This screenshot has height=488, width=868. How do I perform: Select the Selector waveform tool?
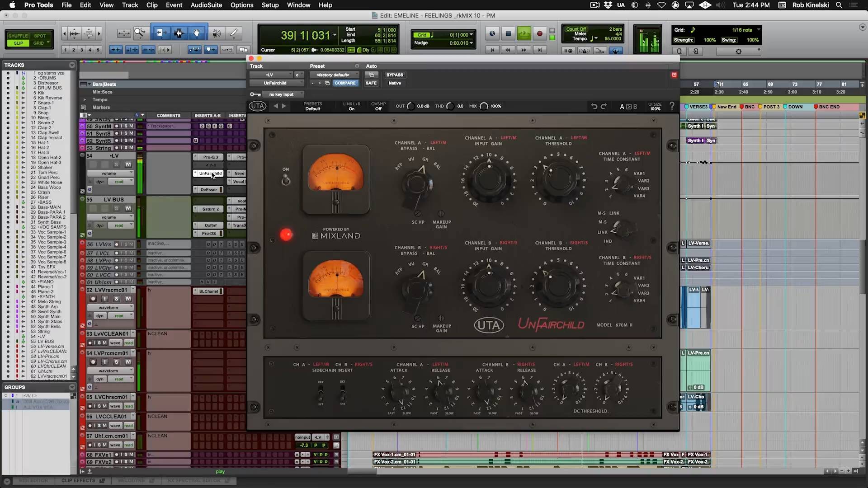pyautogui.click(x=179, y=33)
